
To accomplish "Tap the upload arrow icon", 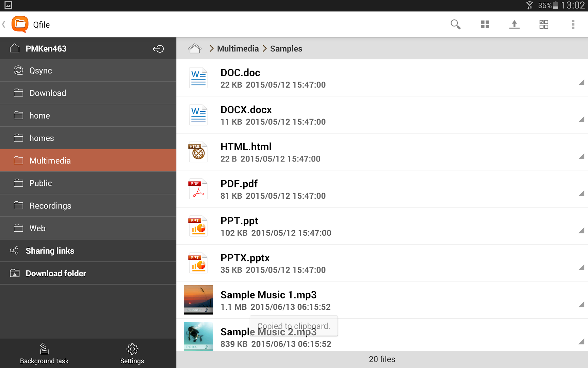I will pos(514,25).
